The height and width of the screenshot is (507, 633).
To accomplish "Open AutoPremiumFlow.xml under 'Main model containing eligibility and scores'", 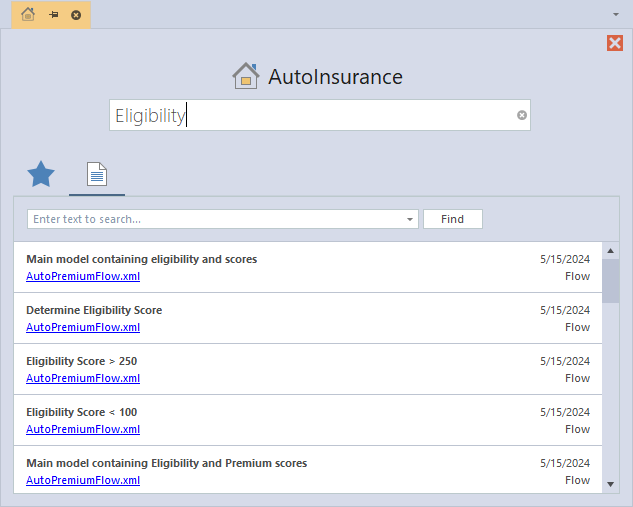I will 83,277.
